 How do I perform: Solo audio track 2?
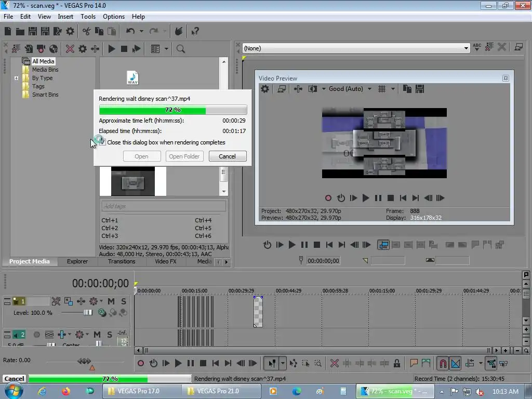click(x=109, y=335)
